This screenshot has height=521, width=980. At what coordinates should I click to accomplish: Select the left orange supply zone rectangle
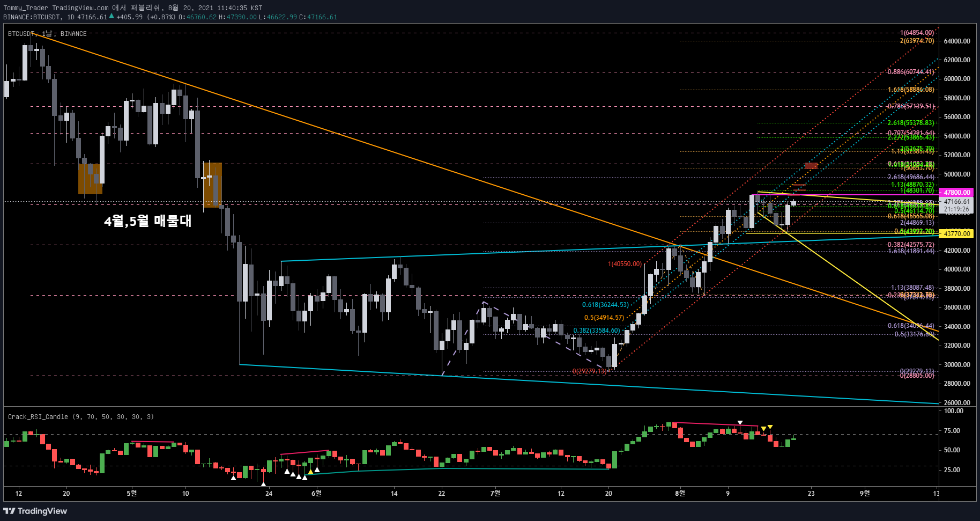click(90, 179)
